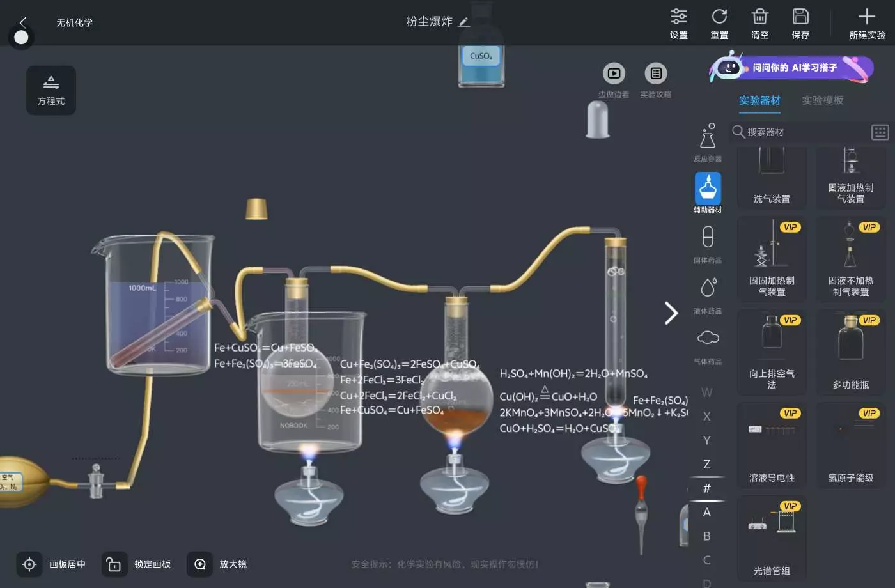Screen dimensions: 895x588
Task: Pick the 固液加热制气装置 equipment card
Action: [851, 177]
